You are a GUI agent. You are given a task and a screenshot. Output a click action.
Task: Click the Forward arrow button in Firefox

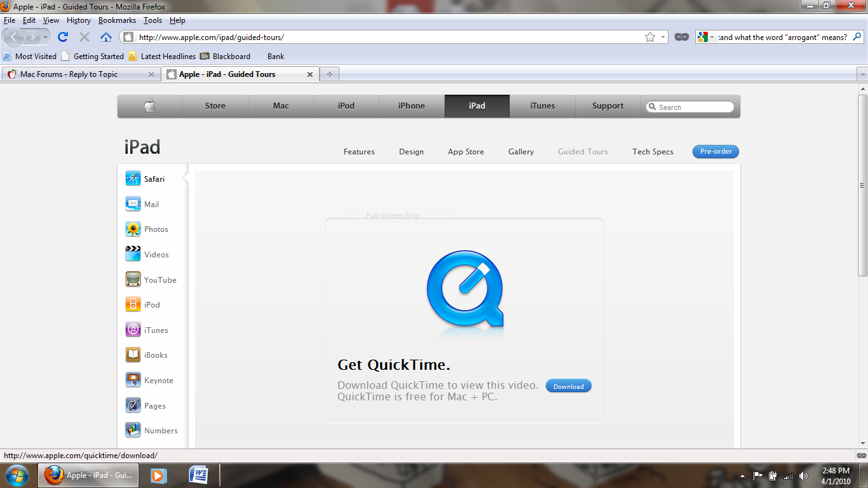click(x=32, y=37)
